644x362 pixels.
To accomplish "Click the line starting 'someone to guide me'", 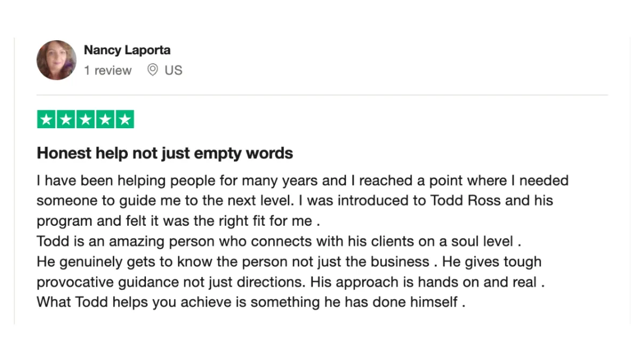I will click(295, 201).
